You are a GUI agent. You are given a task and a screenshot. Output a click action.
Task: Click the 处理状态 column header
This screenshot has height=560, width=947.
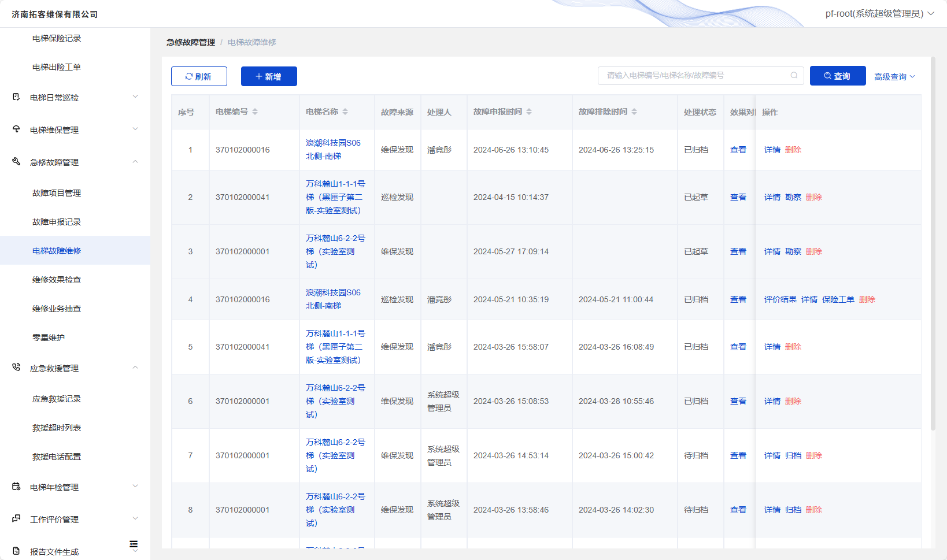(700, 112)
